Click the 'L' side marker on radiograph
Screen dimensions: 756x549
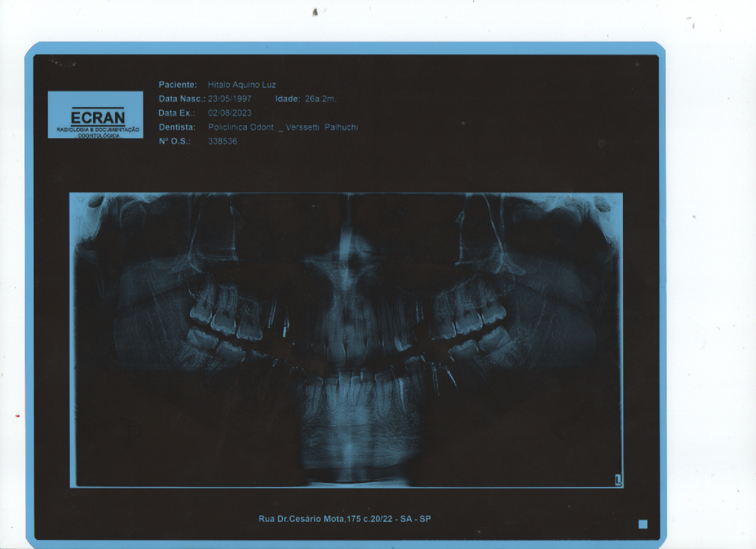(x=618, y=480)
